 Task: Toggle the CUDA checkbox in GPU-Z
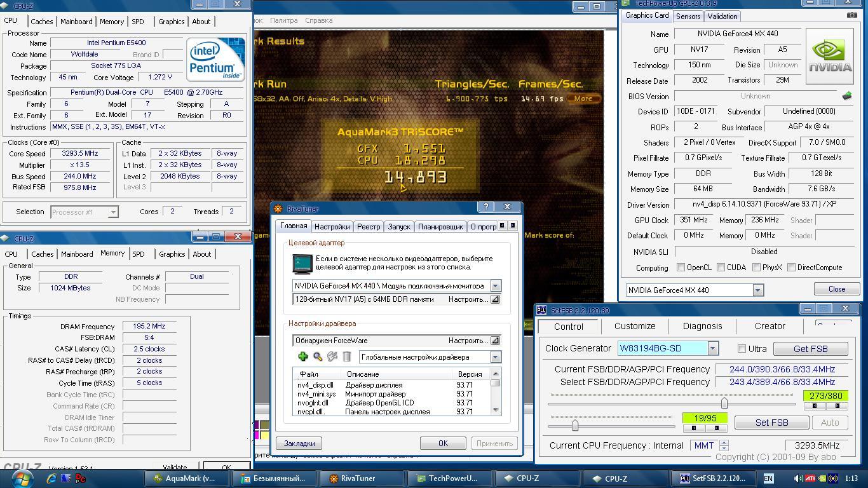point(721,268)
